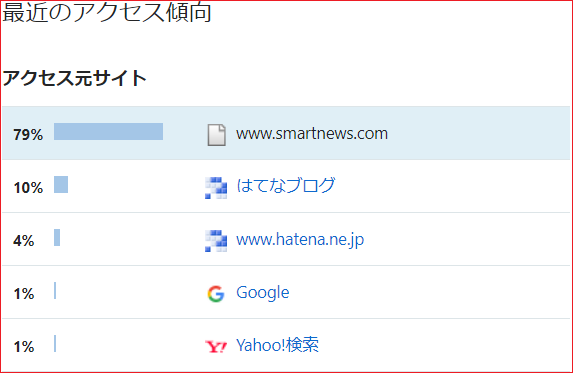Open the はてなブログ link
Image resolution: width=573 pixels, height=373 pixels.
(285, 185)
